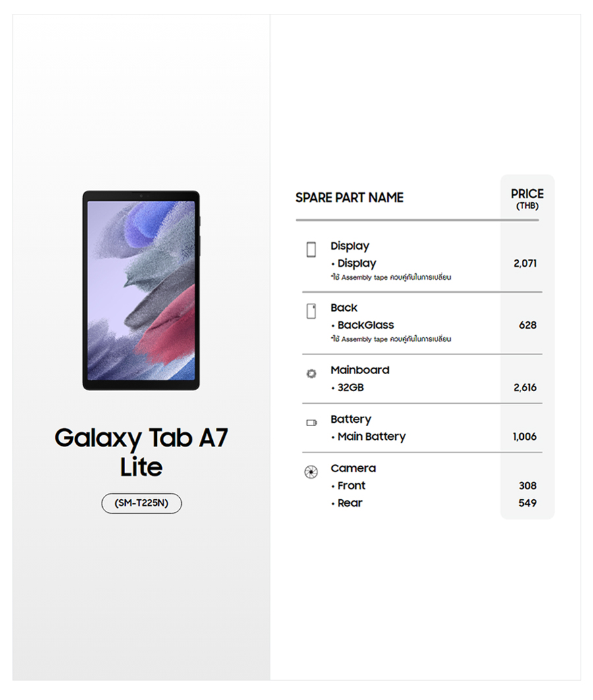Click the Front camera entry
The height and width of the screenshot is (700, 593).
(351, 486)
